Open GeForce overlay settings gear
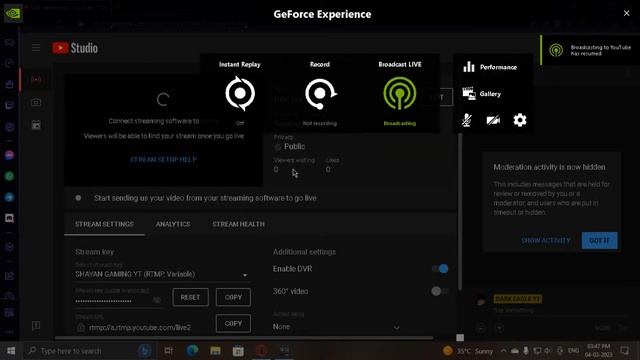The image size is (640, 360). click(x=520, y=120)
